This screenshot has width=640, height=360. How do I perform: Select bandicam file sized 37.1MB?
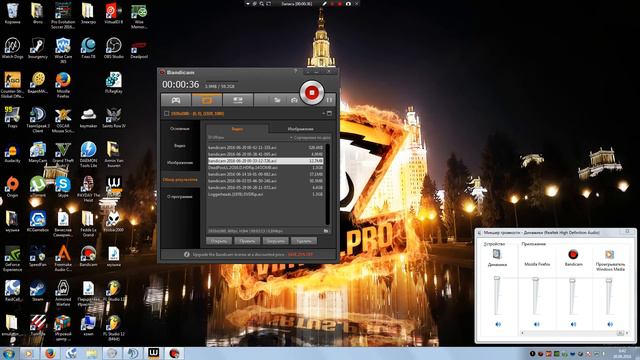point(265,174)
